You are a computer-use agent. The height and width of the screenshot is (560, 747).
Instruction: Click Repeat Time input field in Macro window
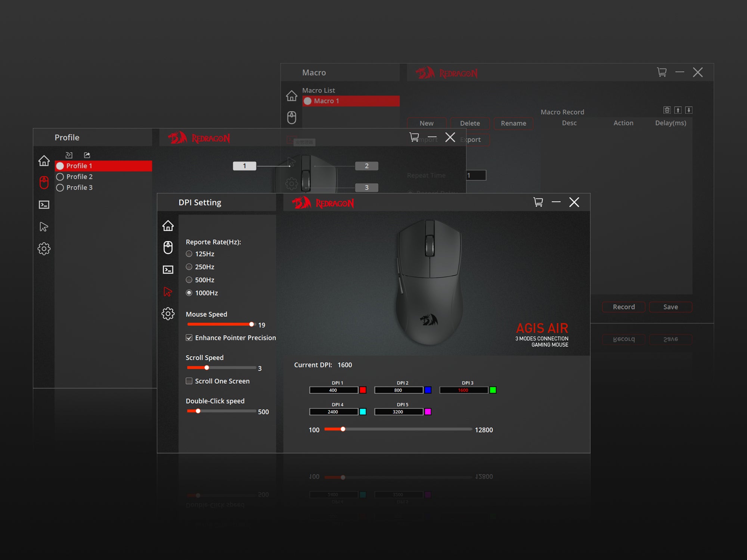click(476, 175)
